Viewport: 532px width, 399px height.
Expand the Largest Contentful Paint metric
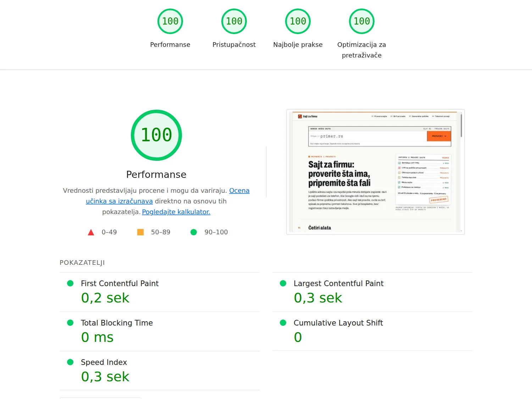372,292
